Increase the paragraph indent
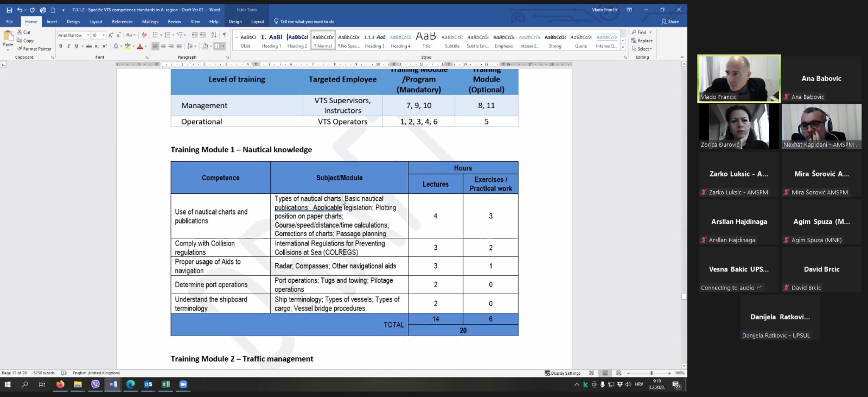 [203, 35]
